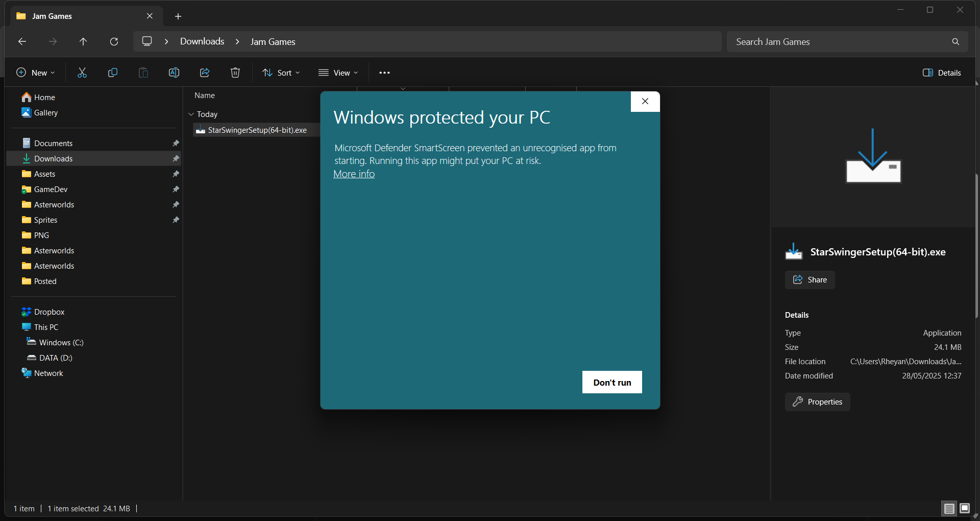Cut the selected file with scissors icon

click(82, 73)
